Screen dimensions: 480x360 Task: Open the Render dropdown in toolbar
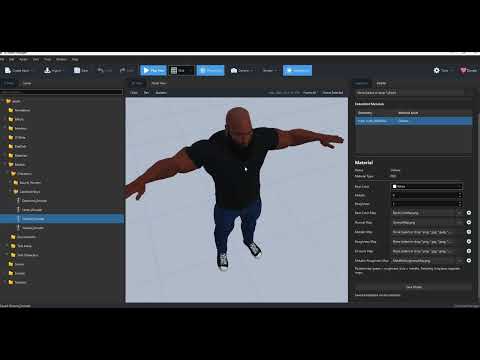pos(270,70)
